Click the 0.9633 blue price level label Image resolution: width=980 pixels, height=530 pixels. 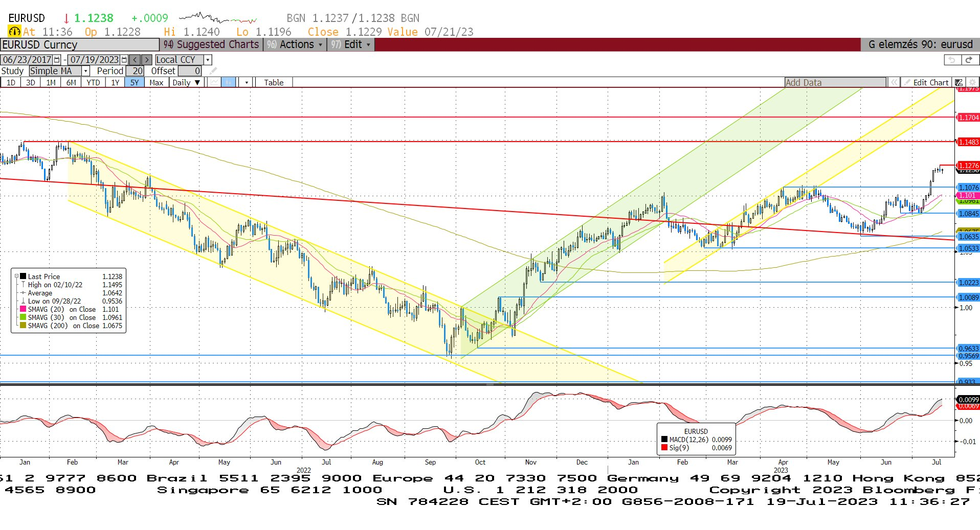tap(968, 349)
